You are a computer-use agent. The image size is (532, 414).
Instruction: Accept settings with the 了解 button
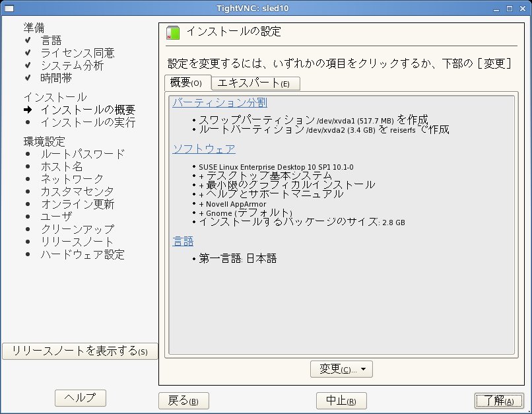tap(499, 401)
